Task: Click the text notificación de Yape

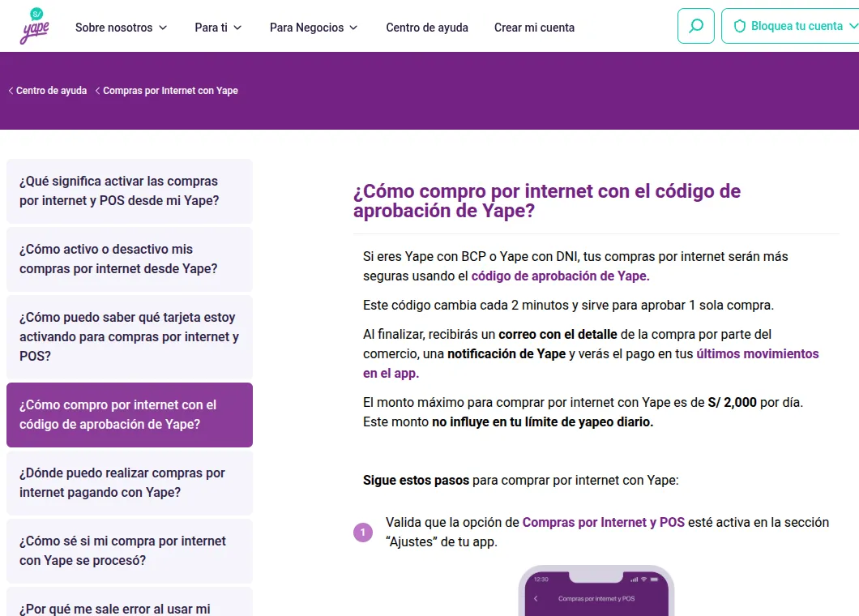Action: (506, 354)
